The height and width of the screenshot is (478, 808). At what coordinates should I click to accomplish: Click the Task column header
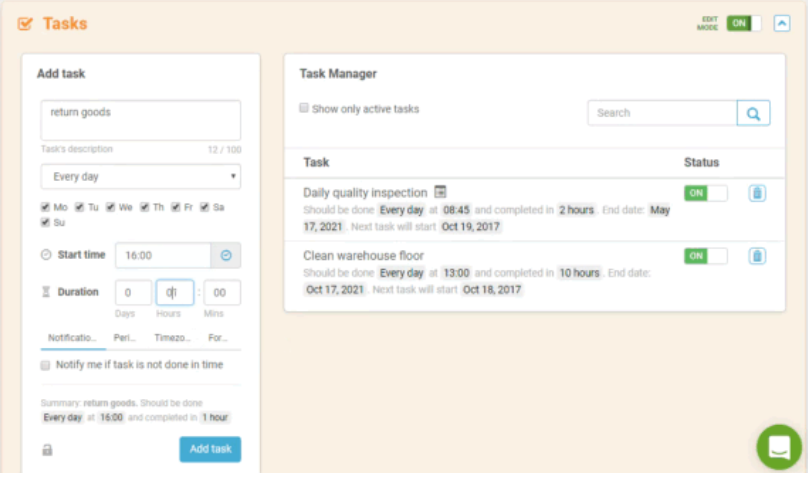(316, 162)
